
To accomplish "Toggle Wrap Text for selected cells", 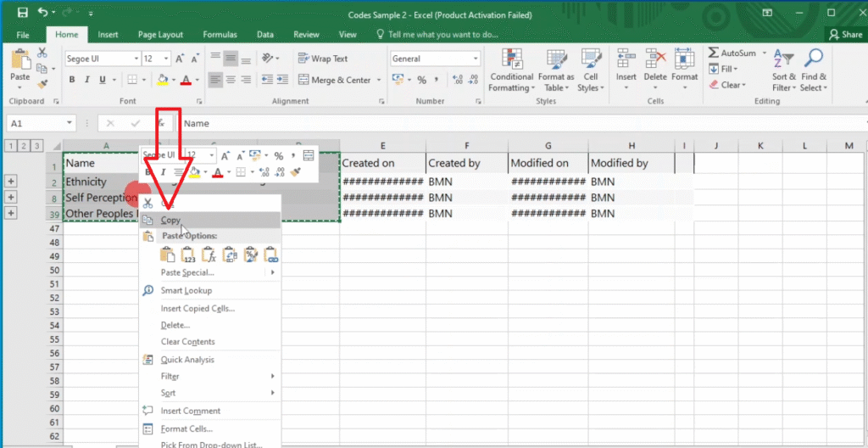I will point(322,59).
